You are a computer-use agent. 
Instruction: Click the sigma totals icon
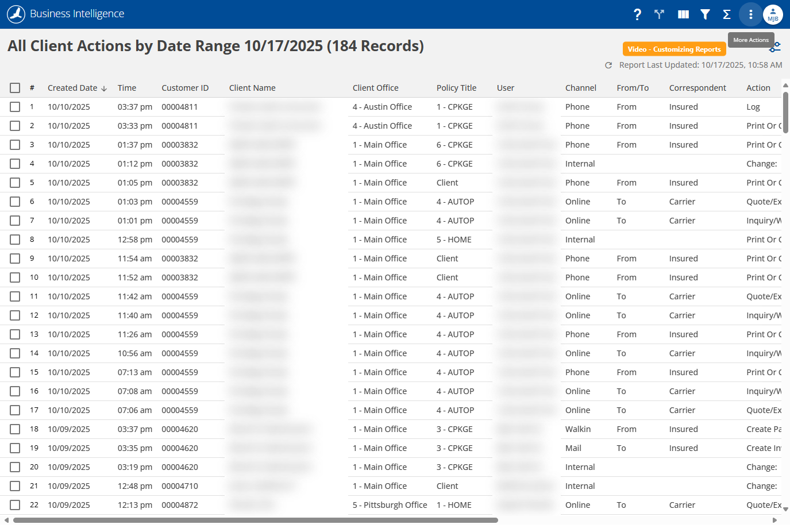727,14
